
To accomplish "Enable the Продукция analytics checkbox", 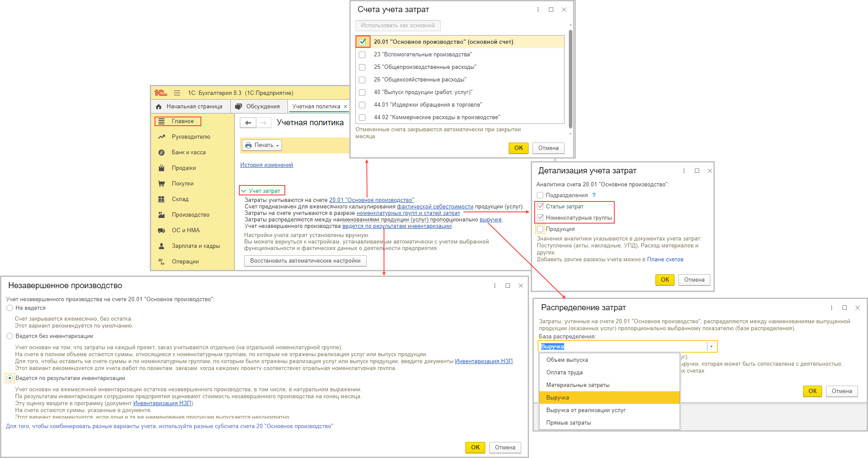I will pos(540,229).
